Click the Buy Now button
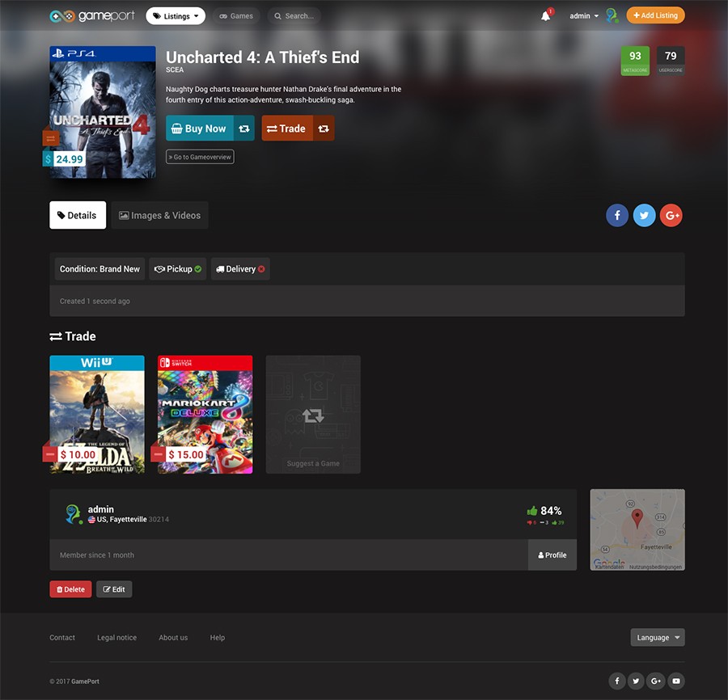 tap(200, 129)
